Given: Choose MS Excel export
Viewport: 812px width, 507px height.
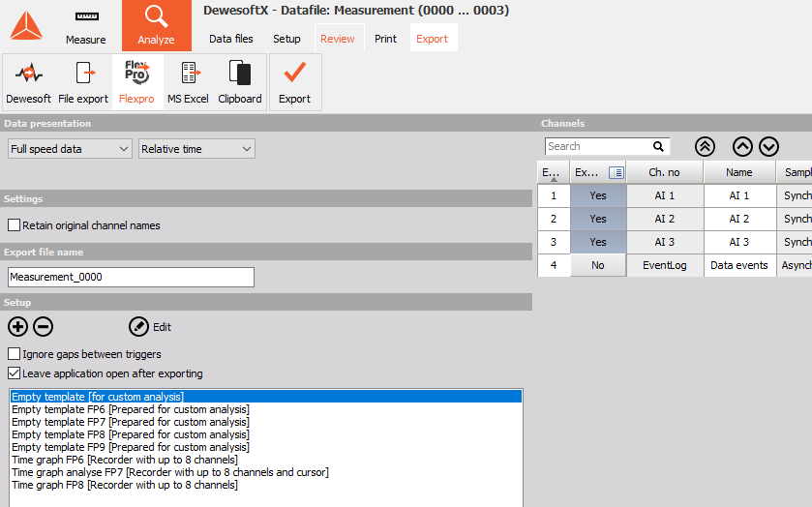Looking at the screenshot, I should tap(188, 82).
